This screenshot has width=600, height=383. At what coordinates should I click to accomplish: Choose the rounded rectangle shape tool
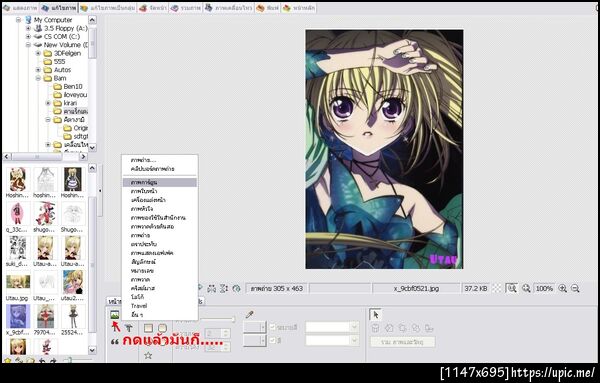pos(162,328)
